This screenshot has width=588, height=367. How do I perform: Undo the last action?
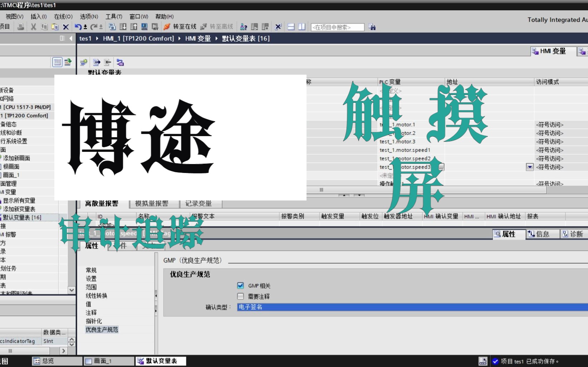pyautogui.click(x=78, y=27)
